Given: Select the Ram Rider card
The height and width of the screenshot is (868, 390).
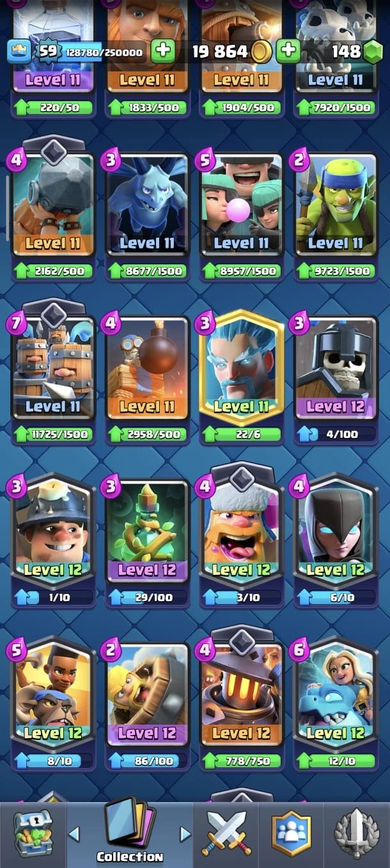Looking at the screenshot, I should pyautogui.click(x=53, y=694).
